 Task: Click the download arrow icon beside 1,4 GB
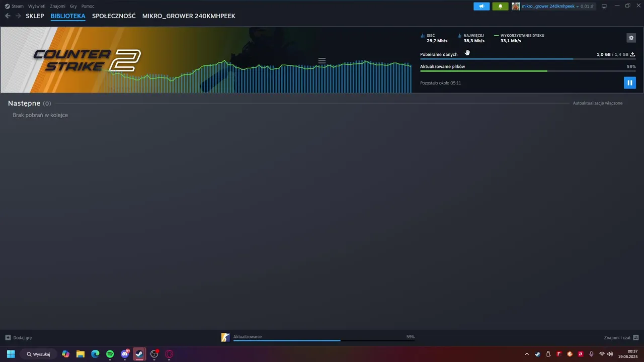point(633,54)
